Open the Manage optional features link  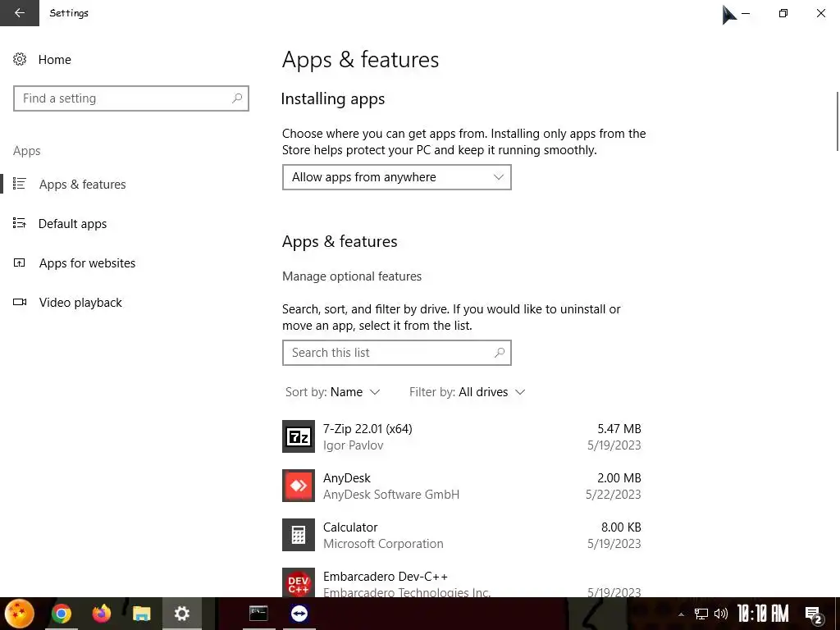pyautogui.click(x=351, y=276)
